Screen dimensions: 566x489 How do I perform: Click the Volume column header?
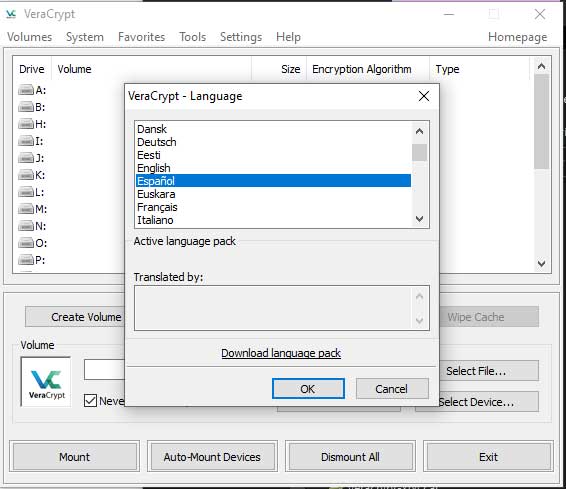click(151, 69)
